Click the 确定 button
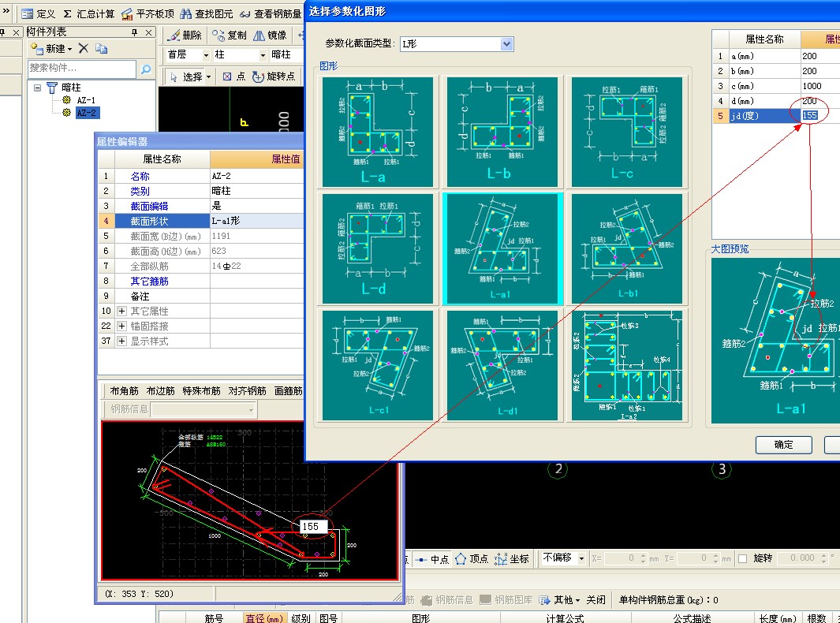The height and width of the screenshot is (623, 840). coord(783,445)
